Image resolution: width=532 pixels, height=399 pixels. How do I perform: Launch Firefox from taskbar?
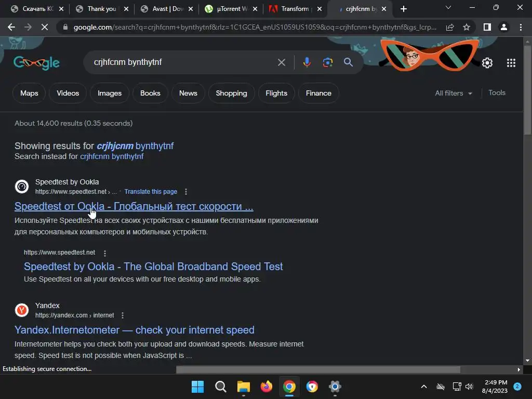point(267,387)
